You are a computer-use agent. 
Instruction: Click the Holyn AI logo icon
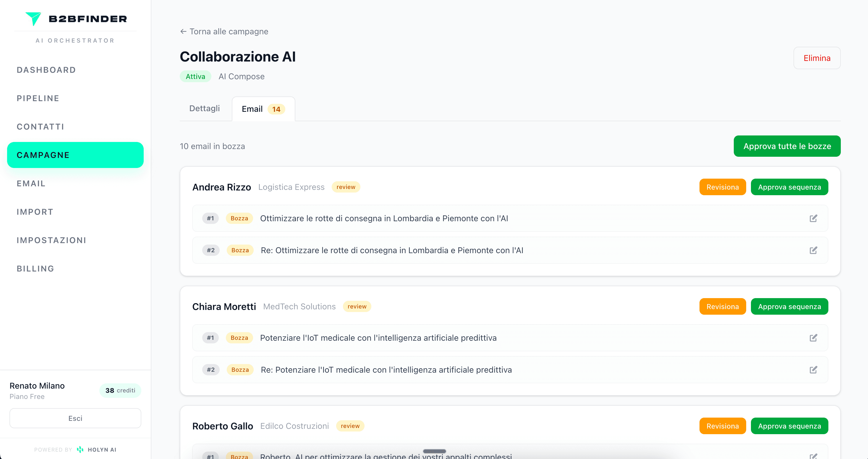tap(80, 450)
